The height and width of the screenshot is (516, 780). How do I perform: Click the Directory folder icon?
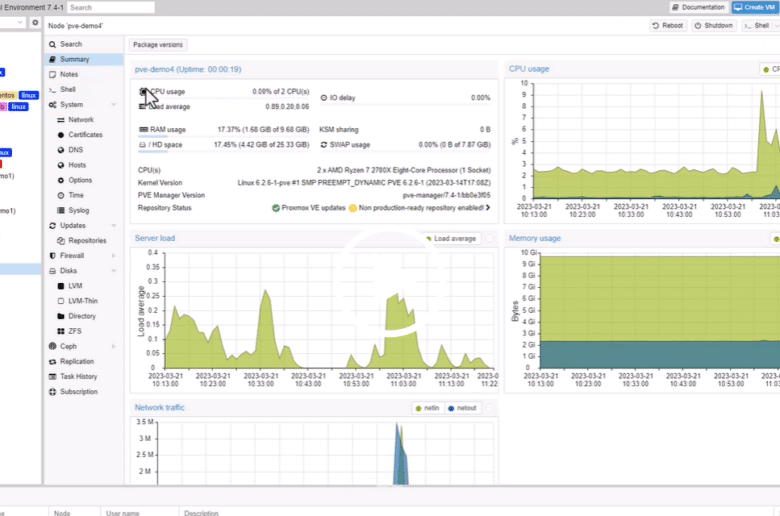[x=61, y=316]
